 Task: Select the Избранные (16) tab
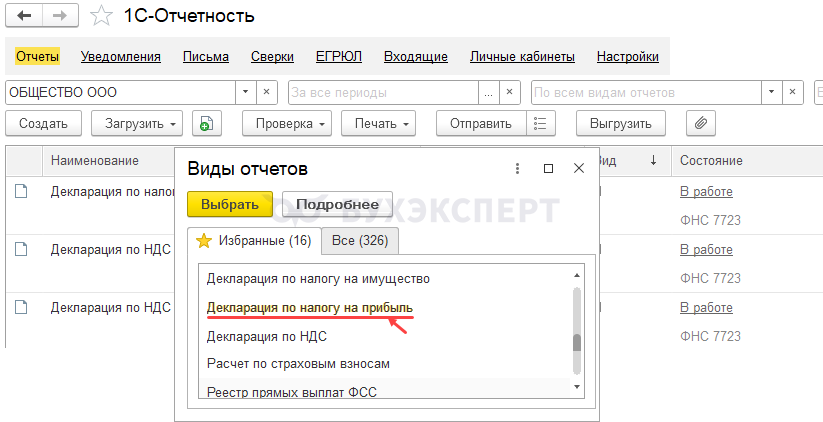[x=254, y=241]
